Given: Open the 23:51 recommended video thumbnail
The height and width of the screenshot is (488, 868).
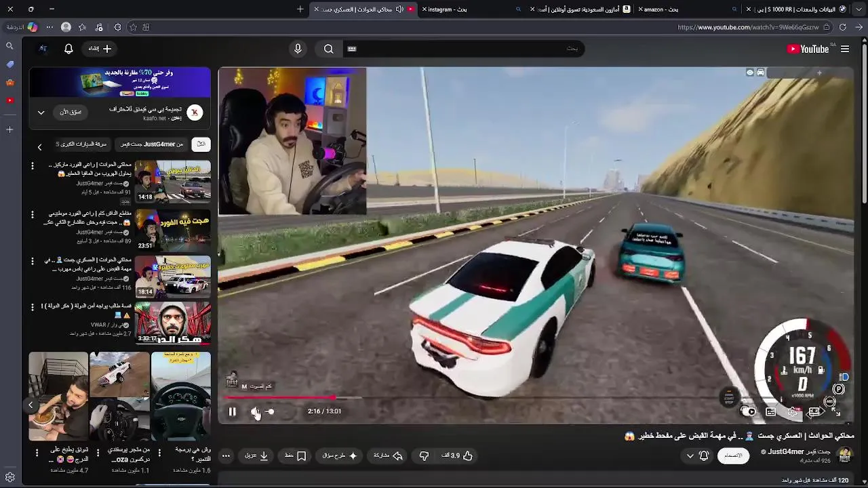Looking at the screenshot, I should click(x=172, y=230).
